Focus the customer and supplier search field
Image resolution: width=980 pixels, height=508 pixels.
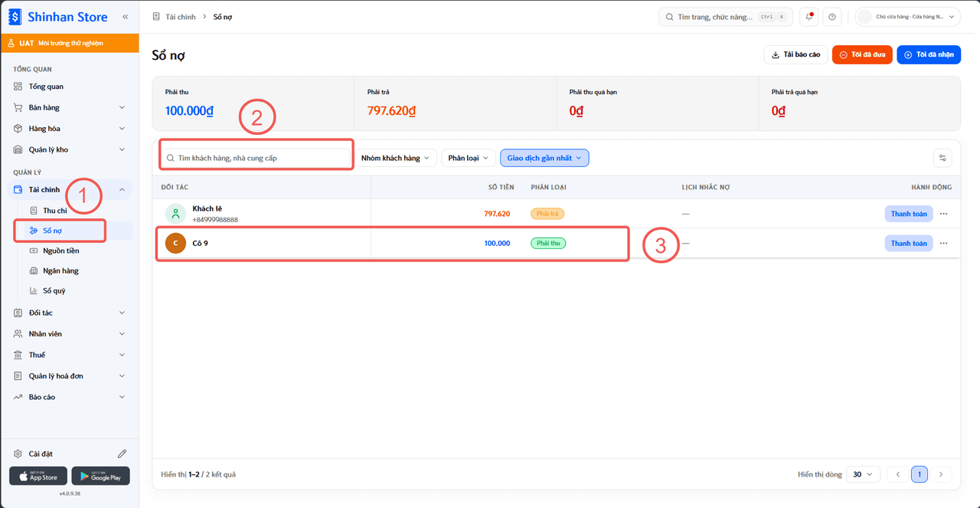[x=256, y=158]
